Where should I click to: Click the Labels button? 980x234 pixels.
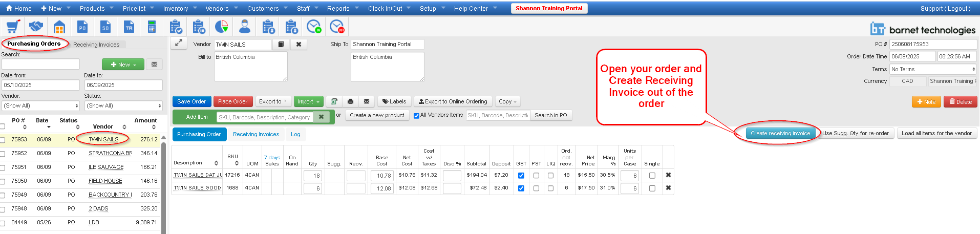[x=394, y=101]
